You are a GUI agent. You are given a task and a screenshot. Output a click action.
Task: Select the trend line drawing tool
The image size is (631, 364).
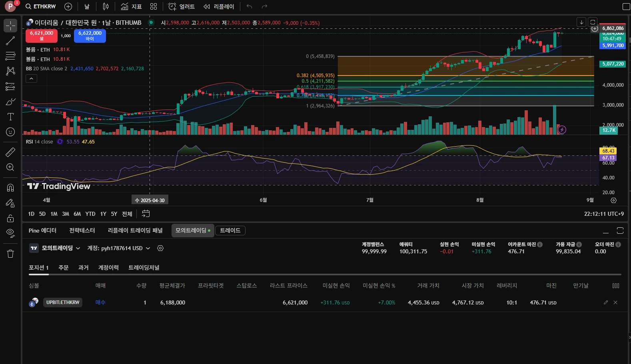pos(10,41)
